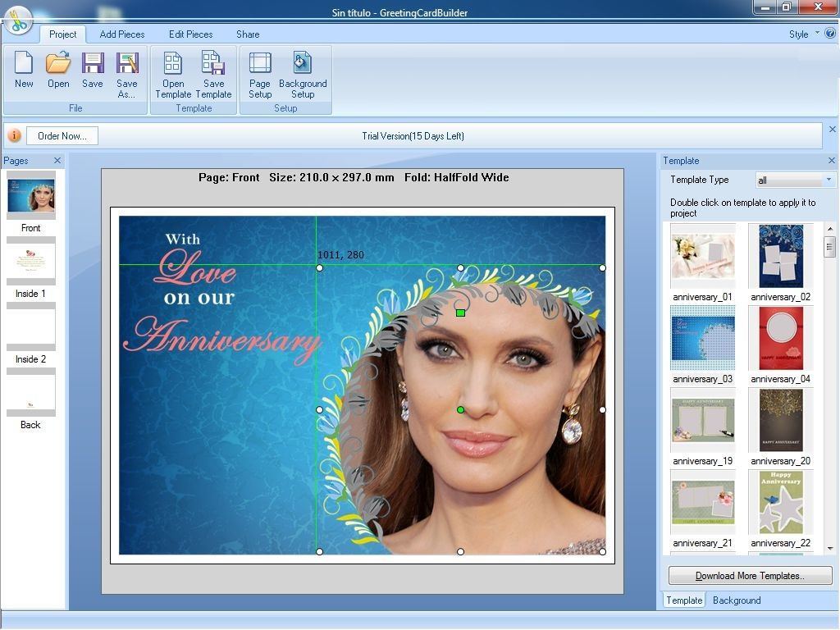Click the Order Now button
This screenshot has height=630, width=840.
(x=62, y=135)
